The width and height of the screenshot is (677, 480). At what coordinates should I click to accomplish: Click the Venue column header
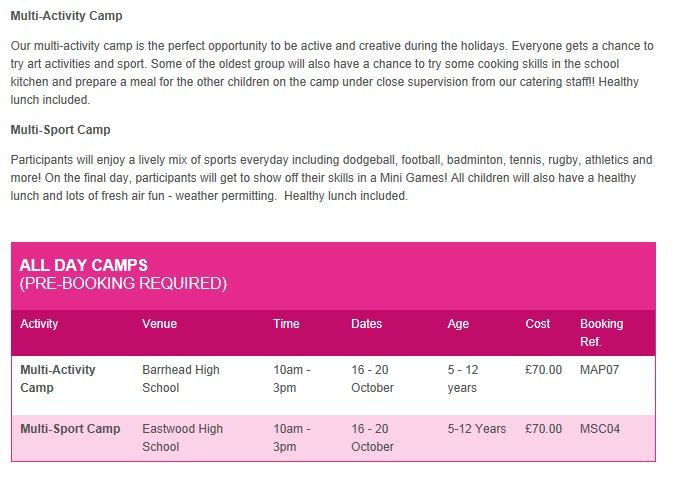pos(160,324)
